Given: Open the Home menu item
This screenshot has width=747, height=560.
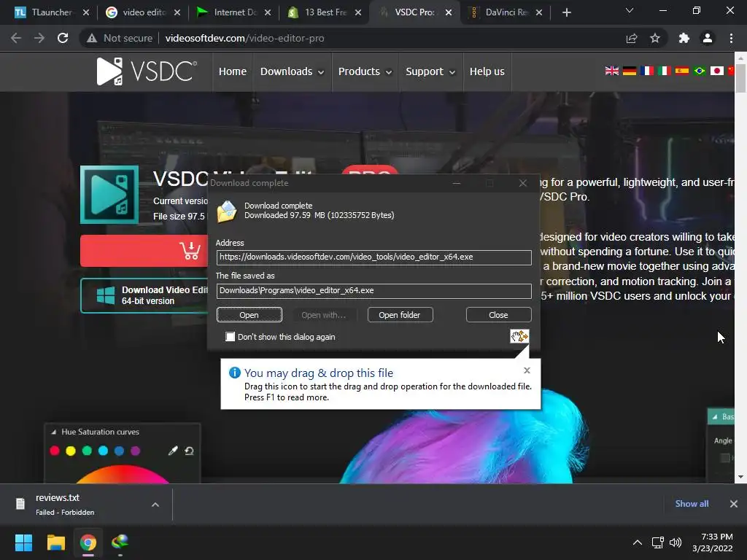Looking at the screenshot, I should [x=233, y=71].
